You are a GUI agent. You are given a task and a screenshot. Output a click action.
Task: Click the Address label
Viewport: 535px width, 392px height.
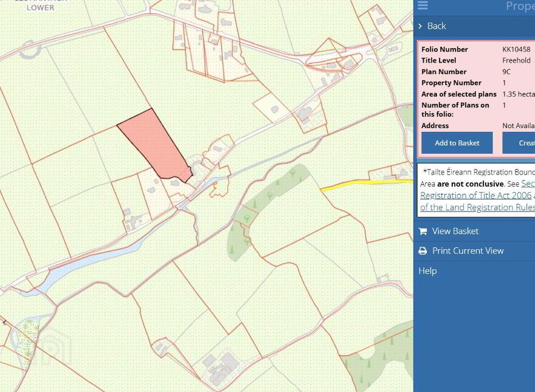tap(435, 126)
